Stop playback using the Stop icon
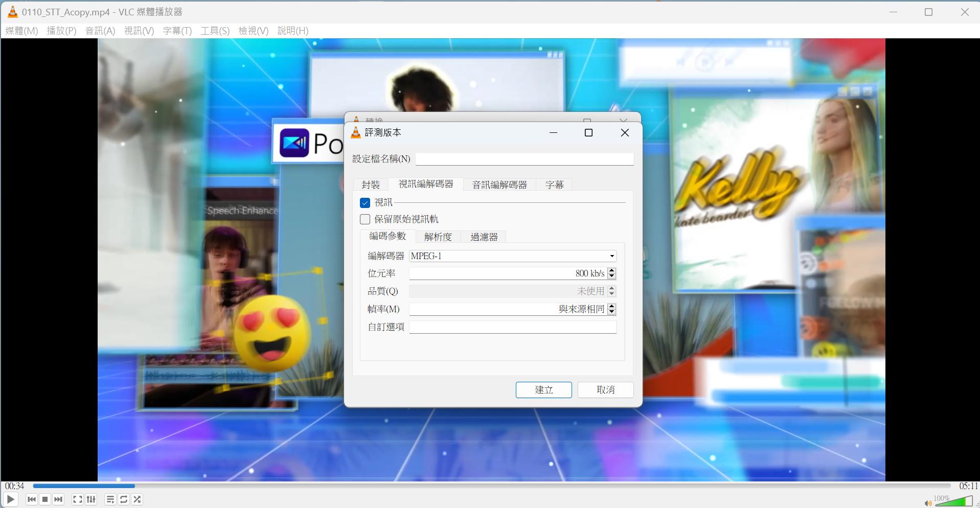This screenshot has width=980, height=508. pyautogui.click(x=45, y=499)
